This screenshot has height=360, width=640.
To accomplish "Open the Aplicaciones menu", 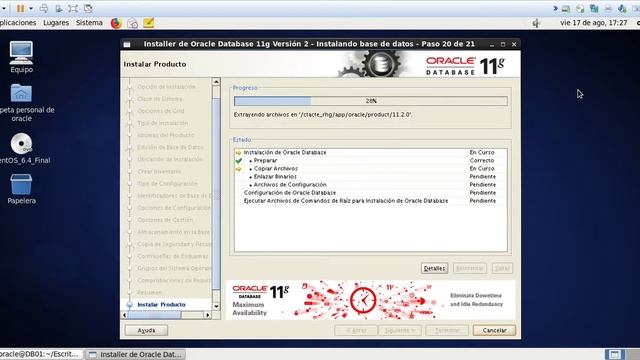I will point(18,23).
